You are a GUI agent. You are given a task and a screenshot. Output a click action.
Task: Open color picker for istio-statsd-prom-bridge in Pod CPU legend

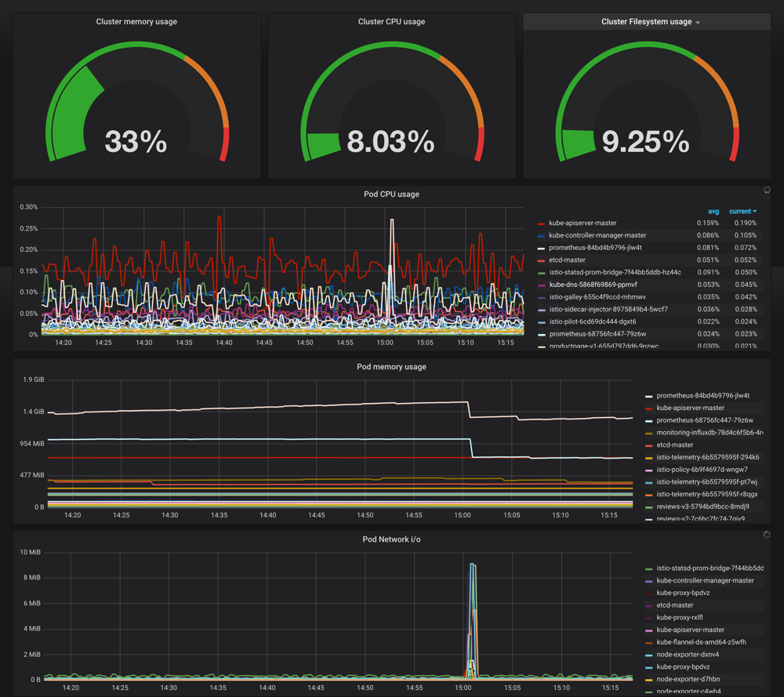[541, 273]
